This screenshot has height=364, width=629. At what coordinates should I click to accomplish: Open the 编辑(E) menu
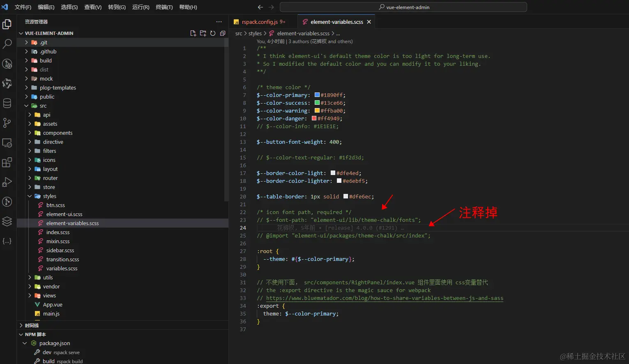pyautogui.click(x=46, y=7)
